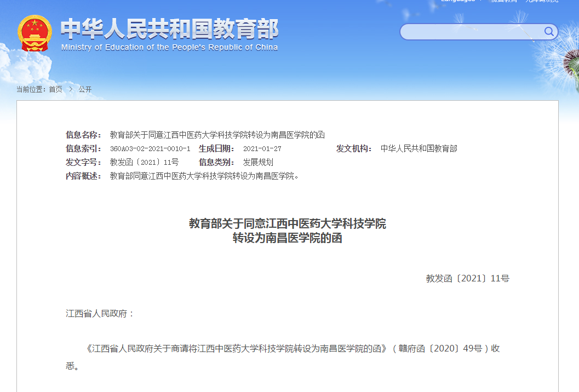This screenshot has height=392, width=579.
Task: Open the 公开 breadcrumb link
Action: click(x=85, y=89)
